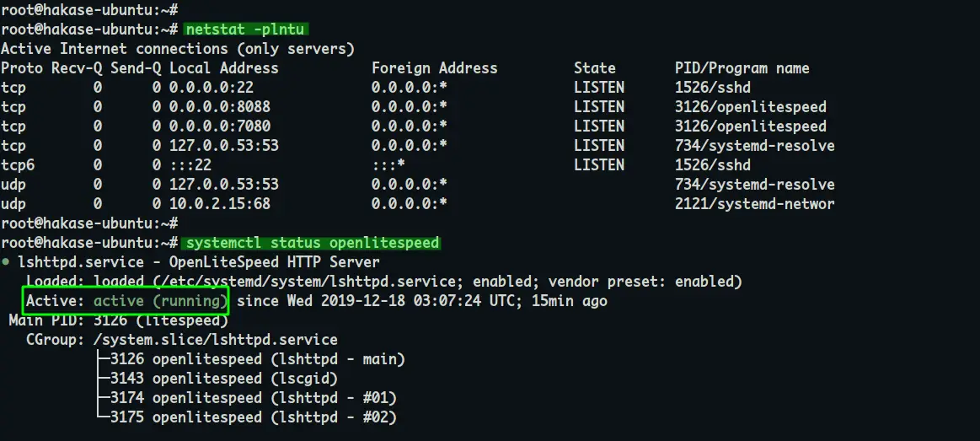Image resolution: width=980 pixels, height=441 pixels.
Task: Click the highlighted netstat -plntu command
Action: tap(244, 30)
